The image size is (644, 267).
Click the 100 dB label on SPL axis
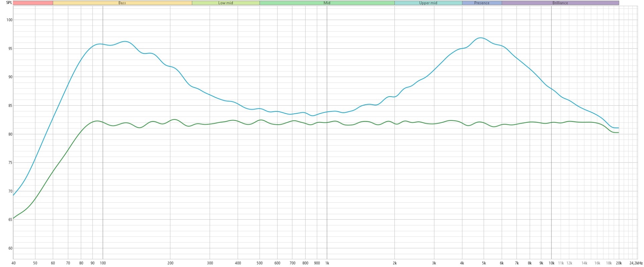pyautogui.click(x=9, y=20)
